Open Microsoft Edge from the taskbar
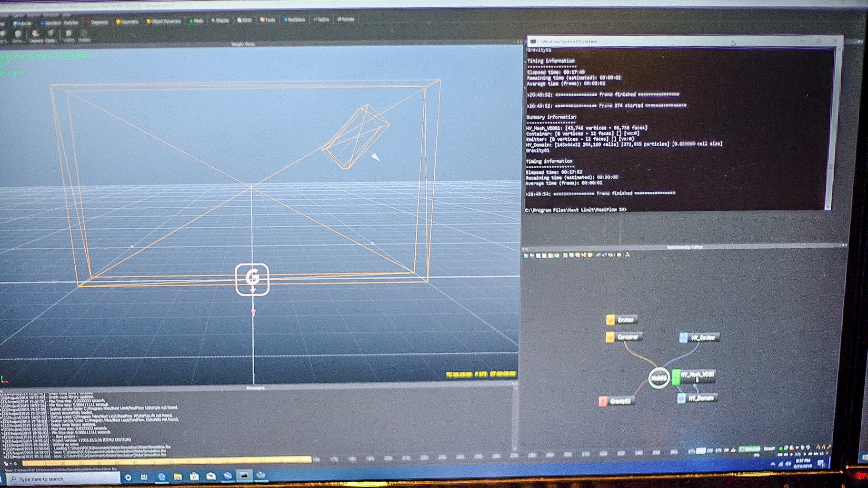The height and width of the screenshot is (488, 868). tap(162, 476)
